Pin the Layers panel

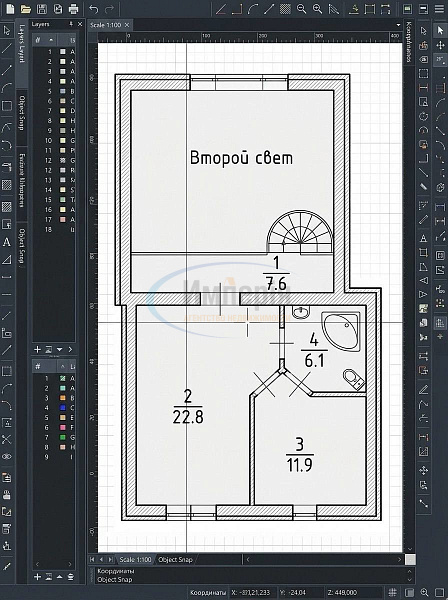pyautogui.click(x=71, y=24)
